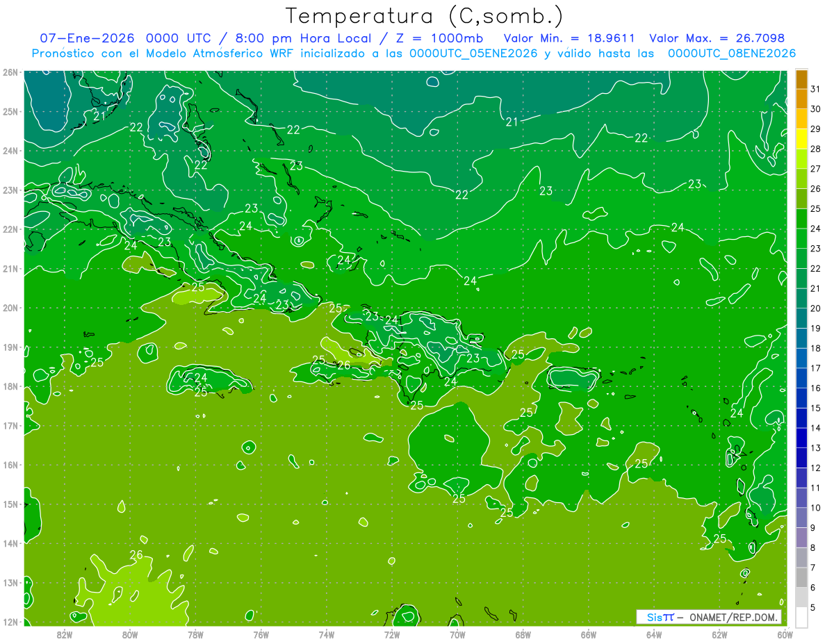Click the color bar label '31'

point(815,89)
